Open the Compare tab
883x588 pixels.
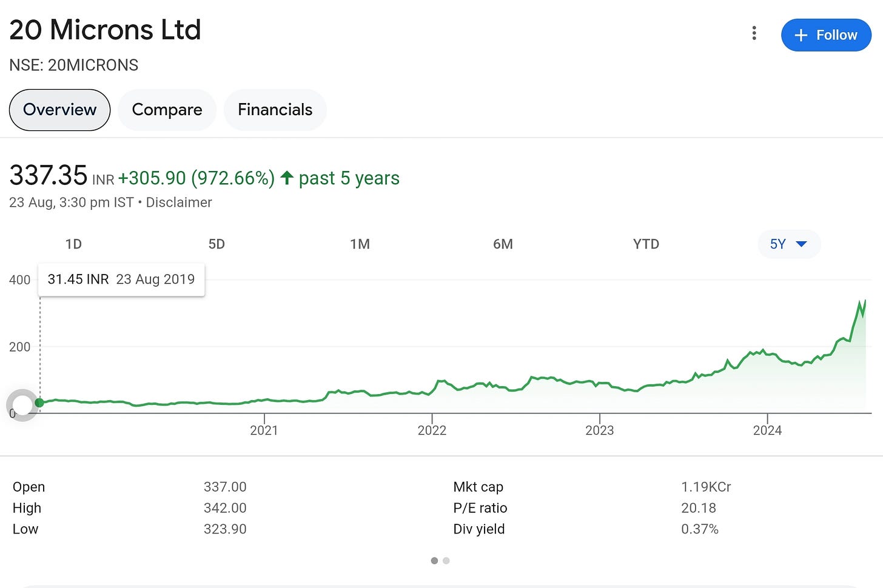[167, 110]
